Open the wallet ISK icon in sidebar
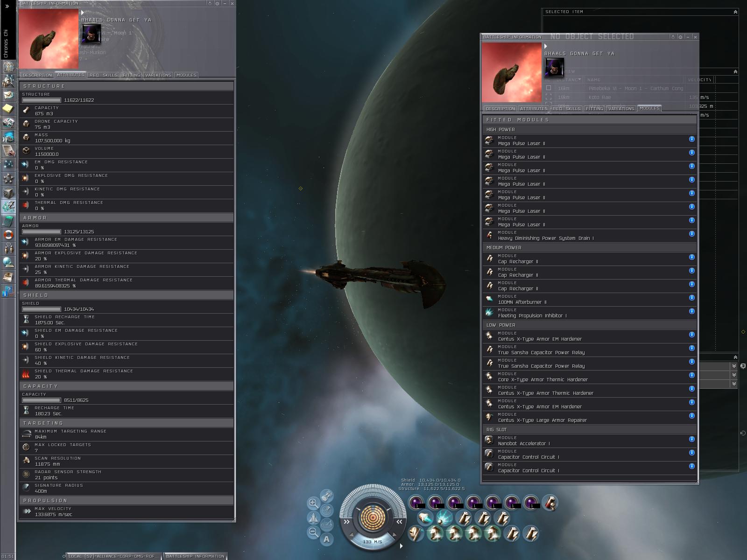Viewport: 747px width, 560px height. pyautogui.click(x=8, y=206)
